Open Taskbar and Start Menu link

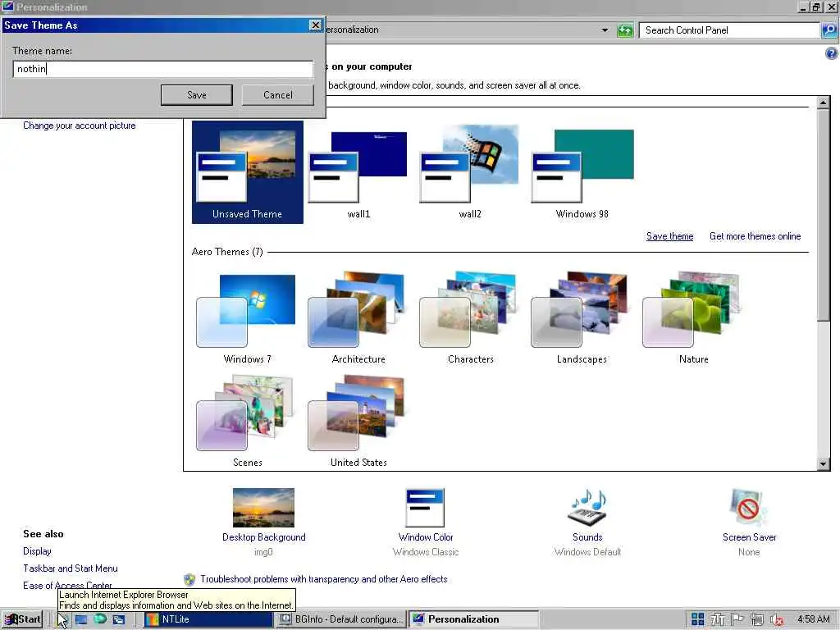coord(71,568)
